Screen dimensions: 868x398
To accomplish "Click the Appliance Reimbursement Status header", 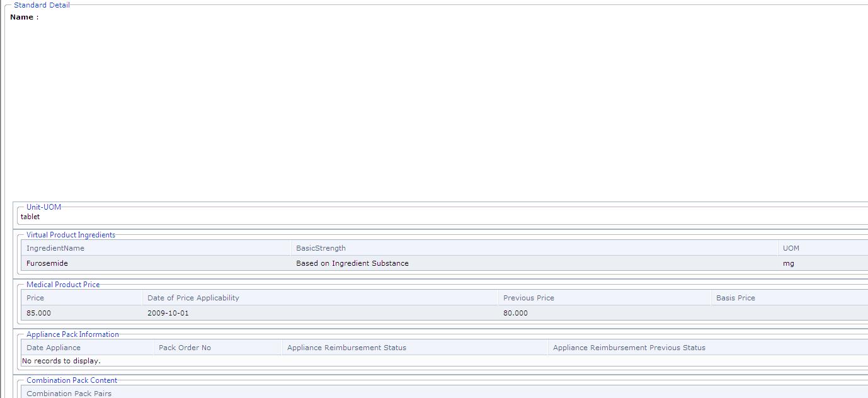I will 346,348.
